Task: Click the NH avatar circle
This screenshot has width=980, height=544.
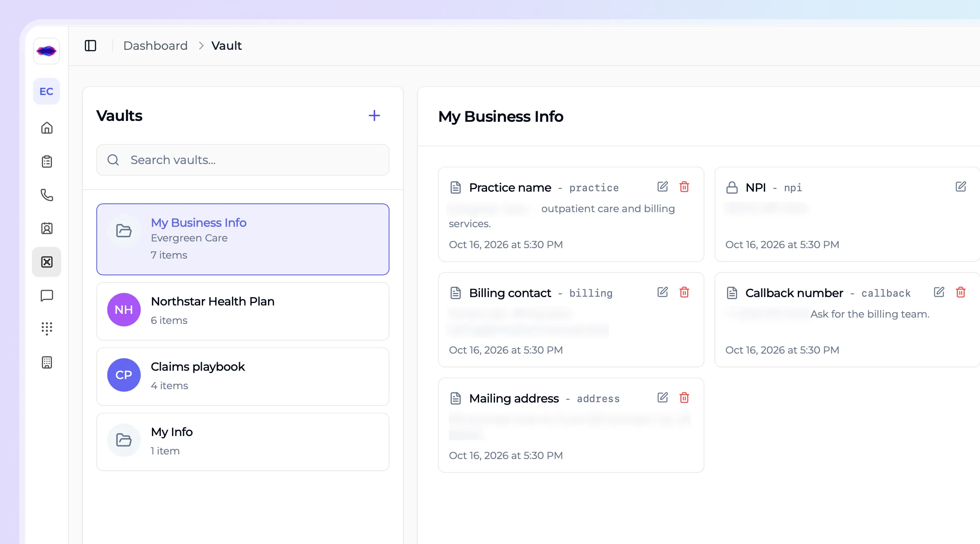Action: (124, 310)
